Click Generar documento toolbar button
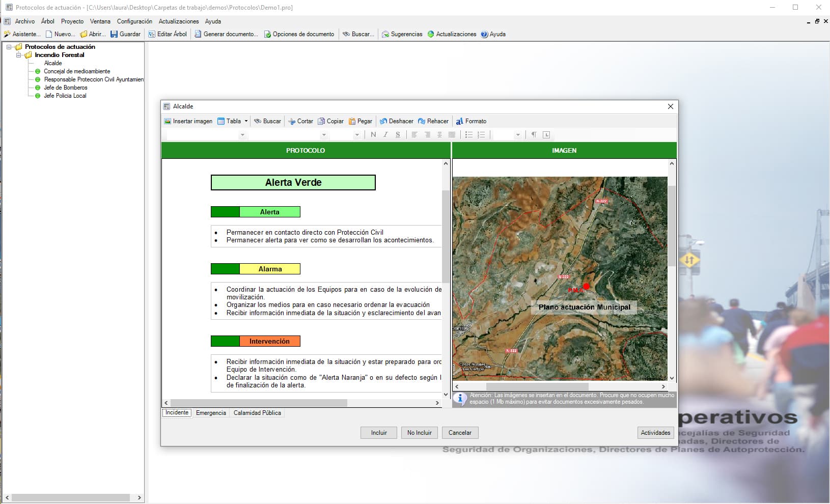The width and height of the screenshot is (830, 504). (226, 34)
